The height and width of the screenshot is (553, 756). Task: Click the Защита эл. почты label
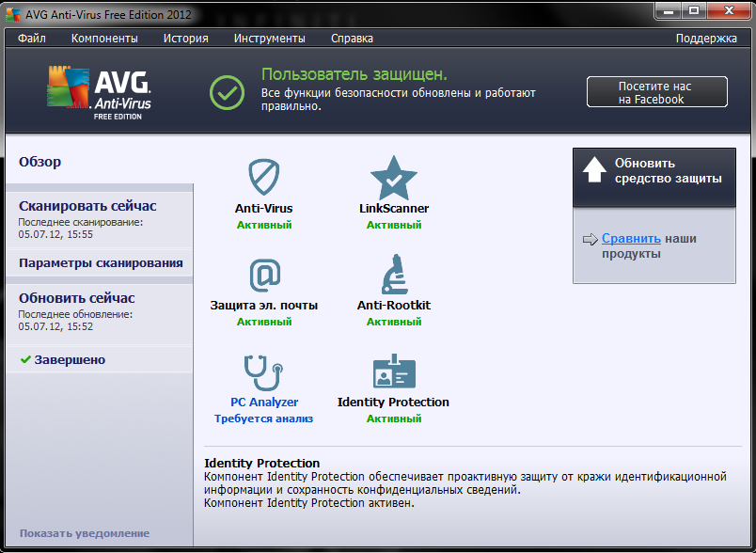(x=263, y=306)
